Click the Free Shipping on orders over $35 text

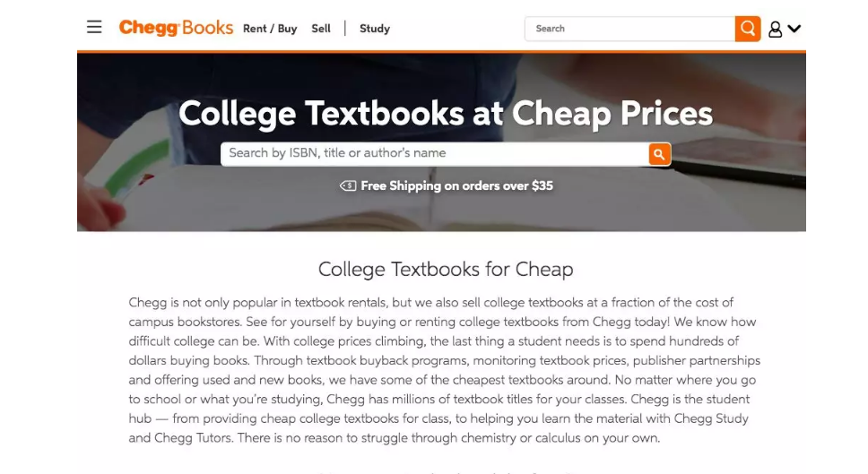point(456,186)
